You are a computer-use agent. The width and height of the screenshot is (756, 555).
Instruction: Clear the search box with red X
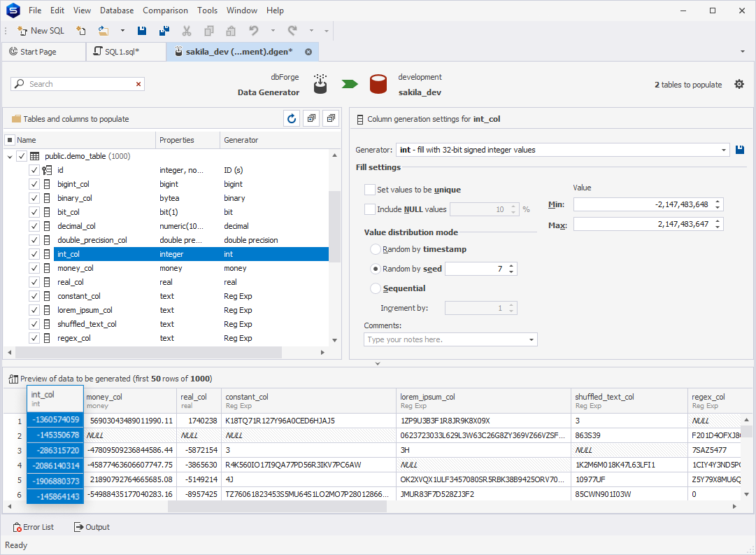pyautogui.click(x=138, y=84)
